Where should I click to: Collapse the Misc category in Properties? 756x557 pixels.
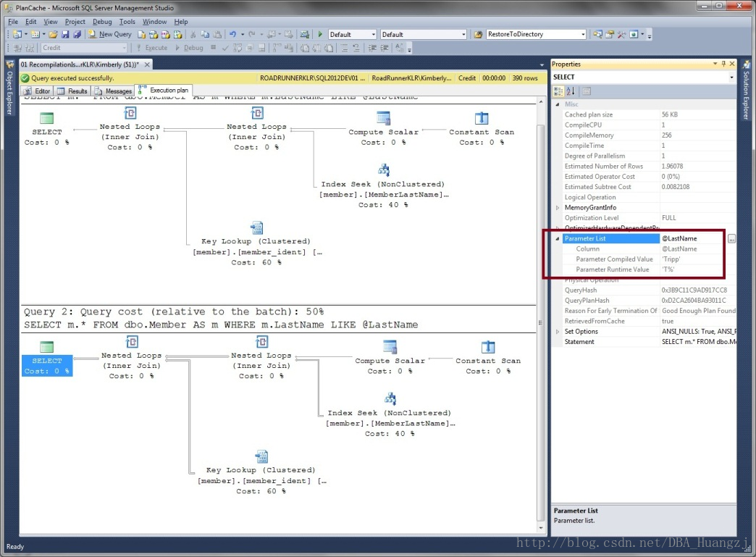[x=558, y=104]
